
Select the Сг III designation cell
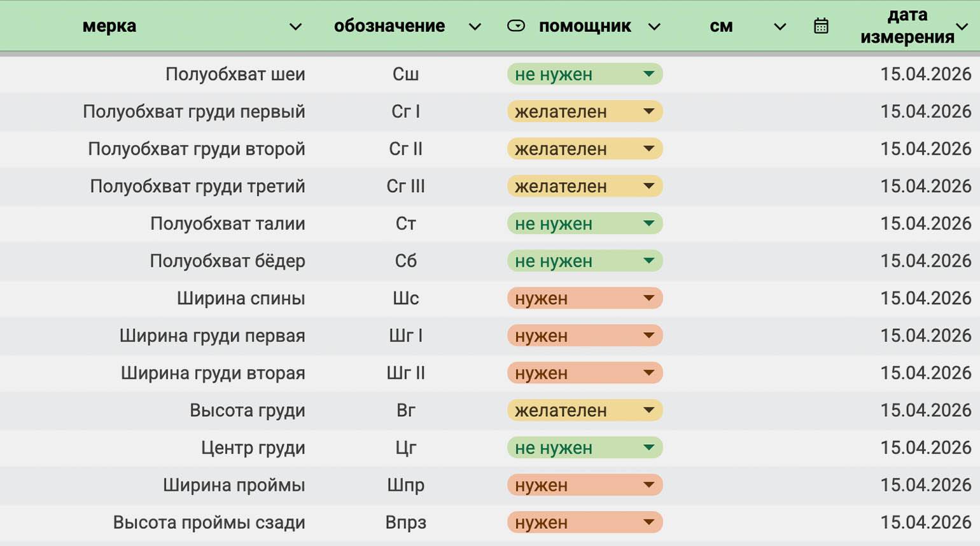point(405,186)
